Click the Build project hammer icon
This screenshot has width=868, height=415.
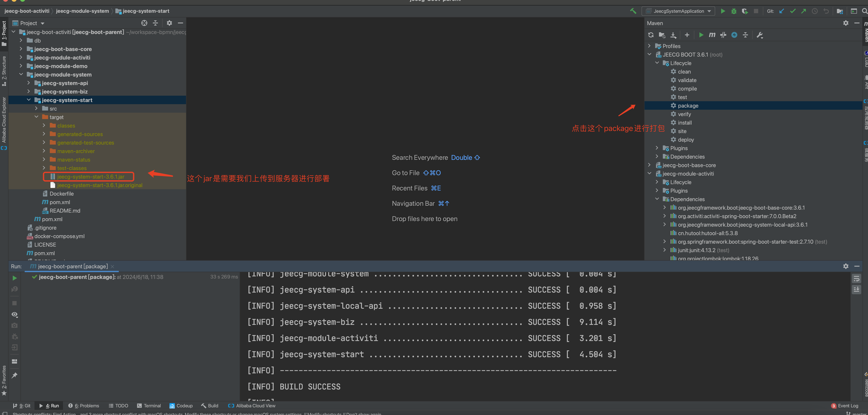pos(633,11)
